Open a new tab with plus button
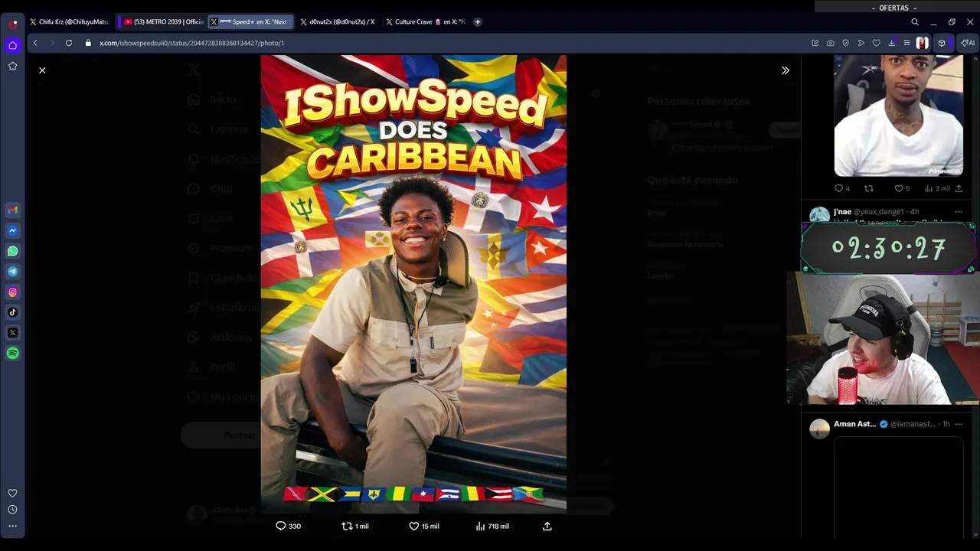Image resolution: width=980 pixels, height=551 pixels. (x=478, y=22)
